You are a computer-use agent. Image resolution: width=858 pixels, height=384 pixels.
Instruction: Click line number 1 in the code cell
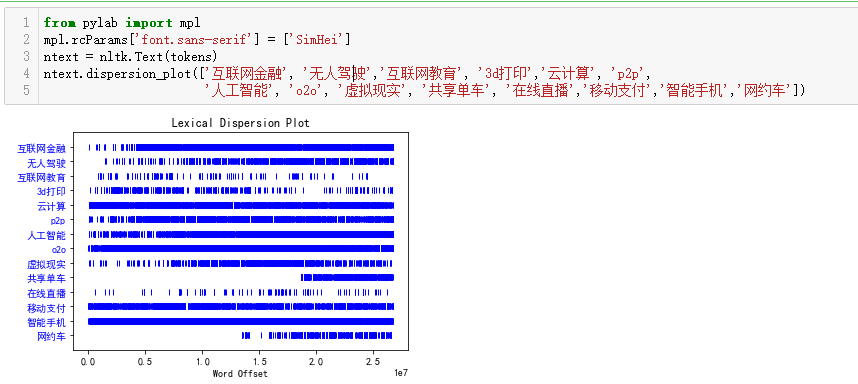[x=26, y=23]
